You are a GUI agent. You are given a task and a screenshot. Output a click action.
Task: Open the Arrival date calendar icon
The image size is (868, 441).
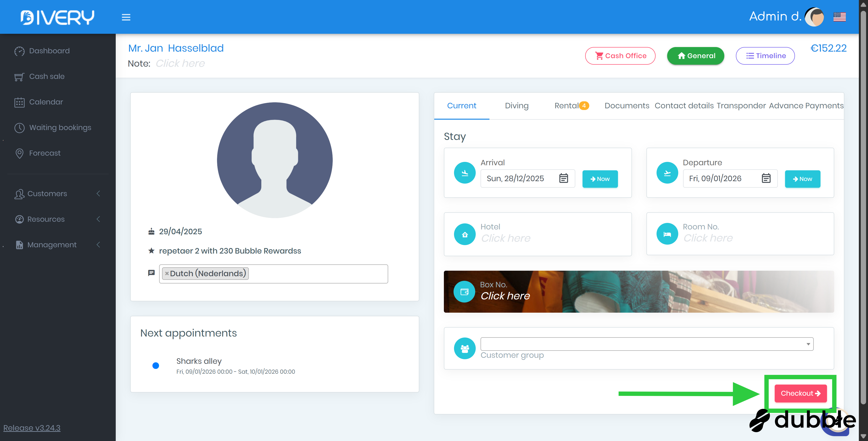coord(563,178)
